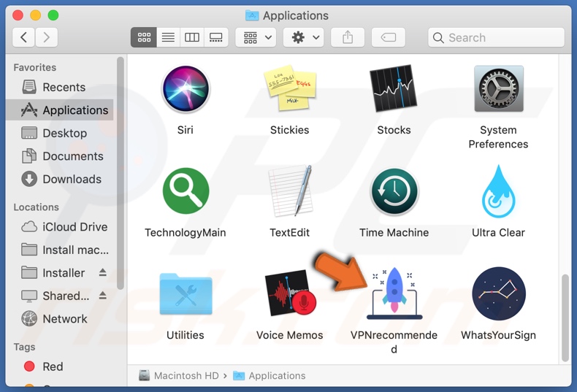The image size is (577, 392).
Task: Click the System Preferences name label
Action: point(499,137)
